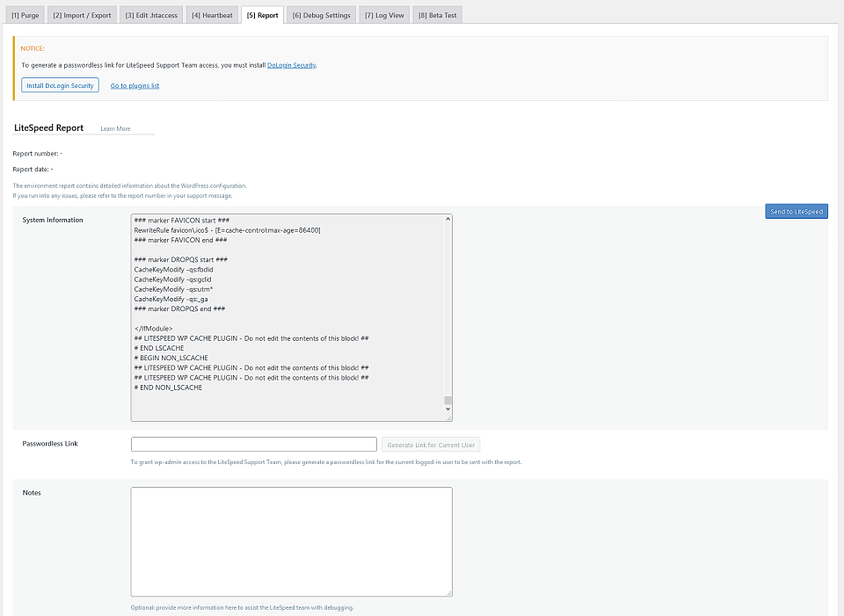Click the Notes textarea resize handle
844x616 pixels.
pyautogui.click(x=449, y=593)
